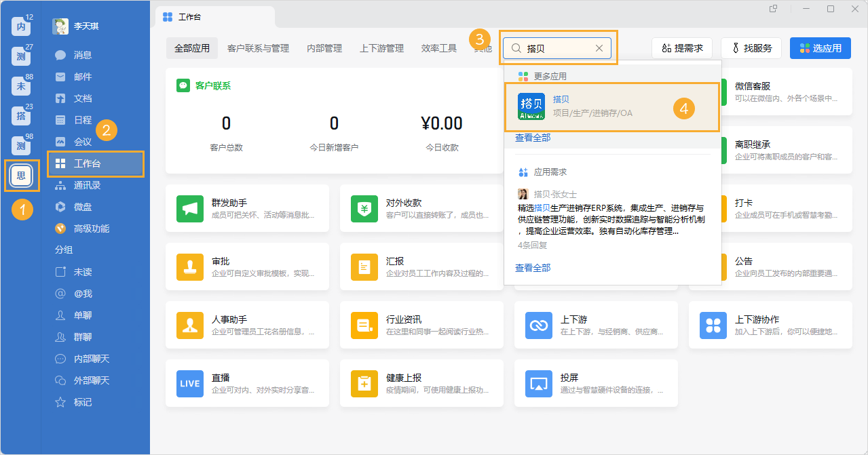This screenshot has width=868, height=455.
Task: Open the 投屏 app
Action: (x=595, y=383)
